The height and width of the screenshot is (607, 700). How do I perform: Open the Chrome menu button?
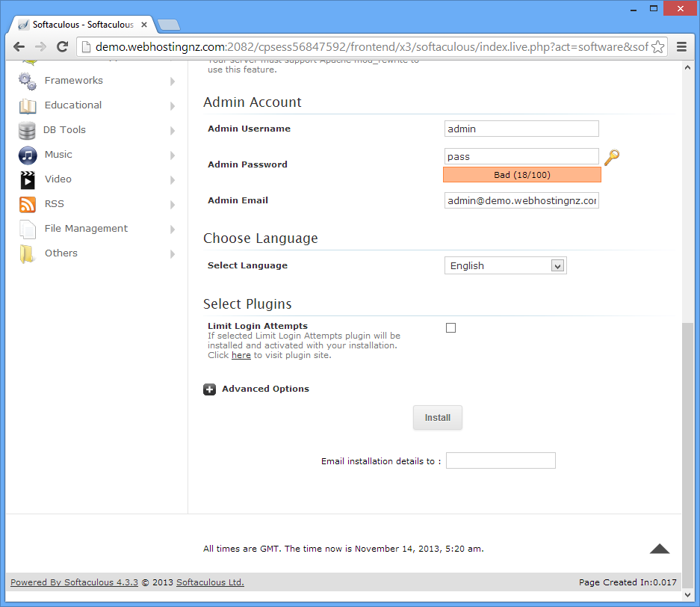click(681, 46)
